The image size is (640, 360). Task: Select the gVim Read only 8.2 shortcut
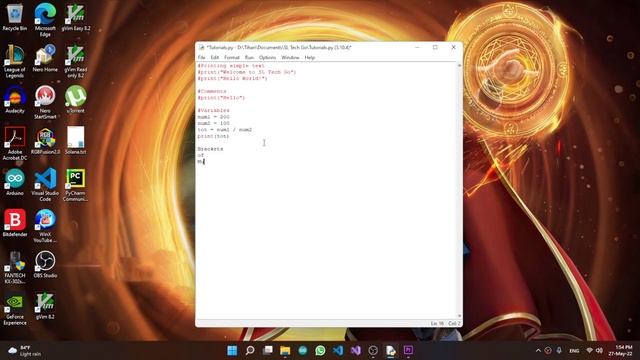coord(76,62)
